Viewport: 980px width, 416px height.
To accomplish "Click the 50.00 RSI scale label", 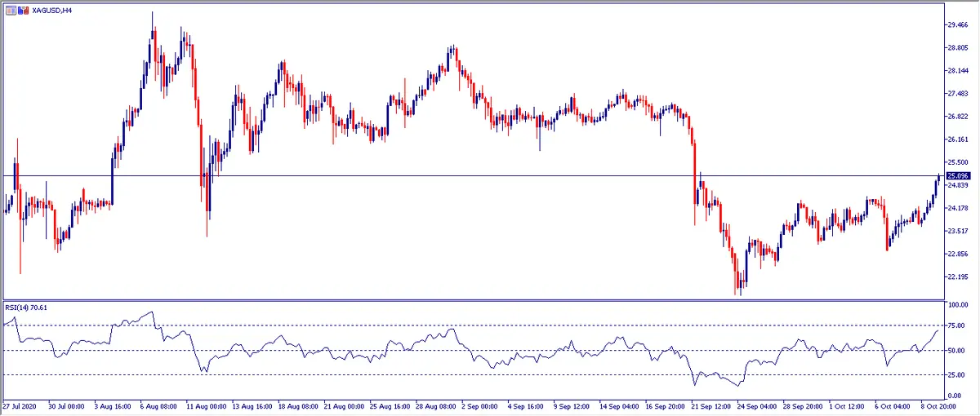I will (956, 351).
